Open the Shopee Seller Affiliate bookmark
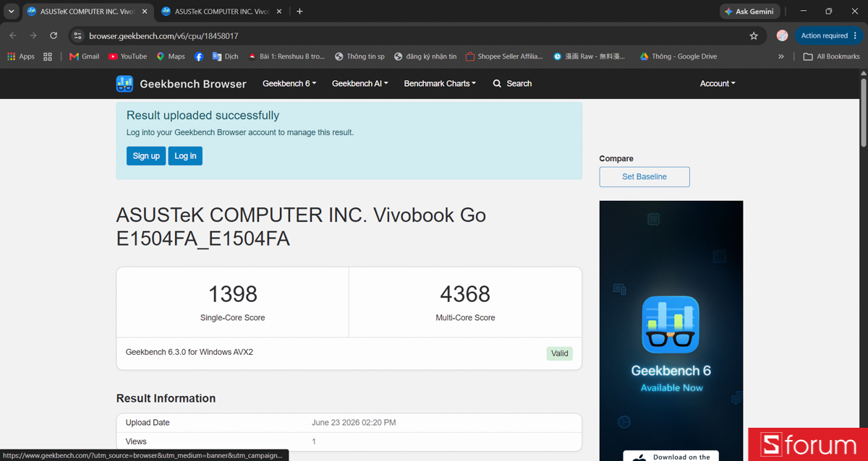 [x=503, y=56]
